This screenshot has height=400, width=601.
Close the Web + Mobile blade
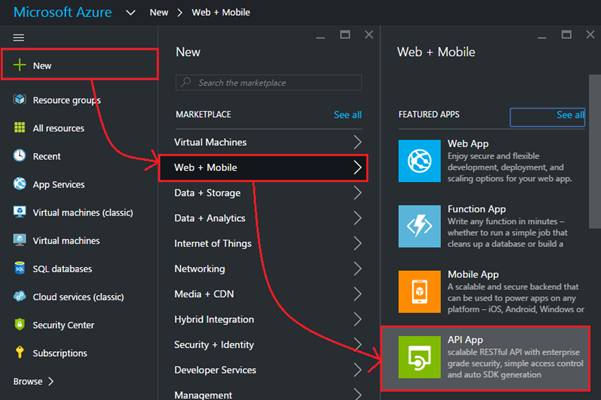(590, 34)
